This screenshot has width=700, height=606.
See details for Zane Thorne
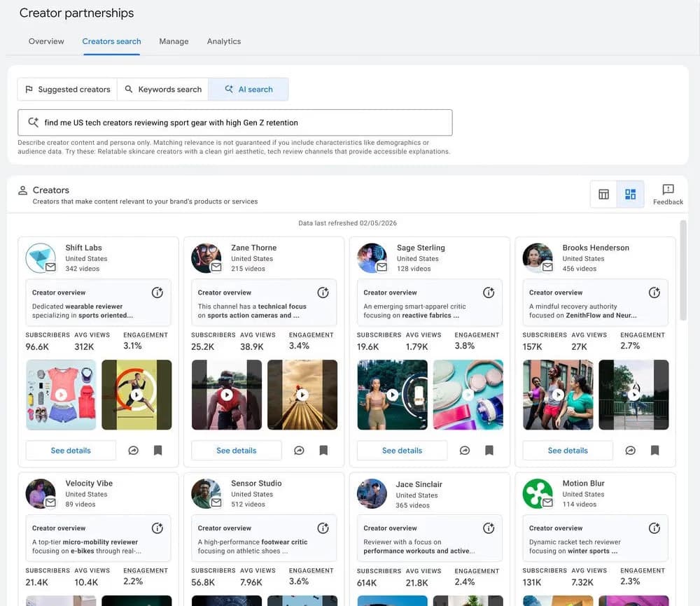[236, 450]
